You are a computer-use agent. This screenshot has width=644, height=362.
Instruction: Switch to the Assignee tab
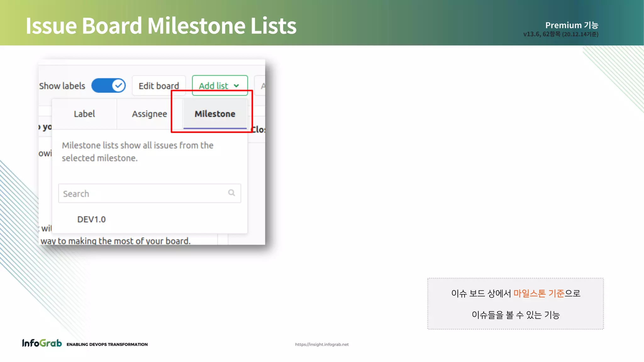149,114
